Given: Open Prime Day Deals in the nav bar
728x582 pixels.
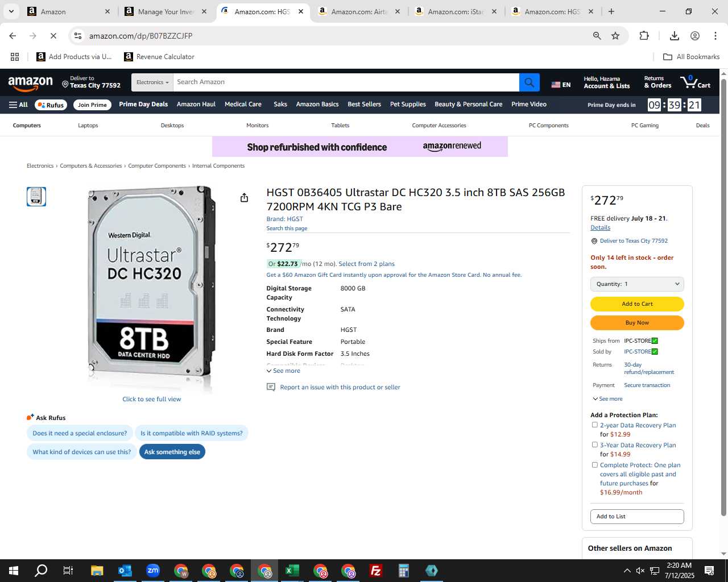Looking at the screenshot, I should point(143,105).
